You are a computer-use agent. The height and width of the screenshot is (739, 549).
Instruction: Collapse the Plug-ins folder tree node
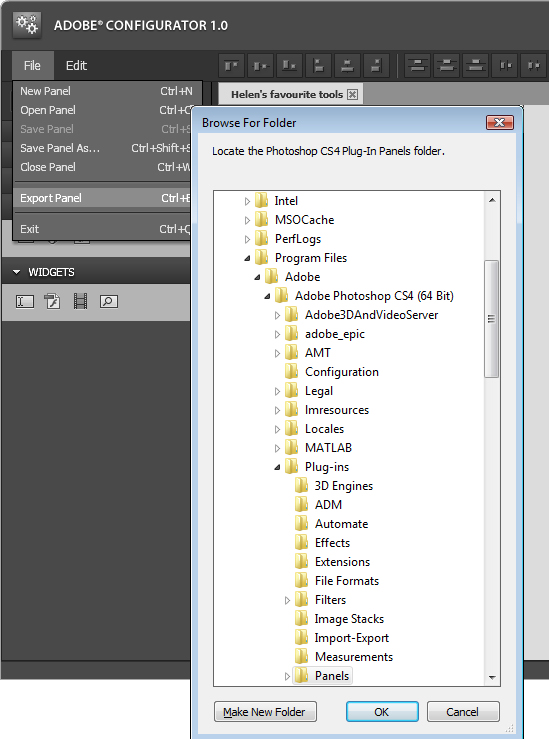coord(277,467)
